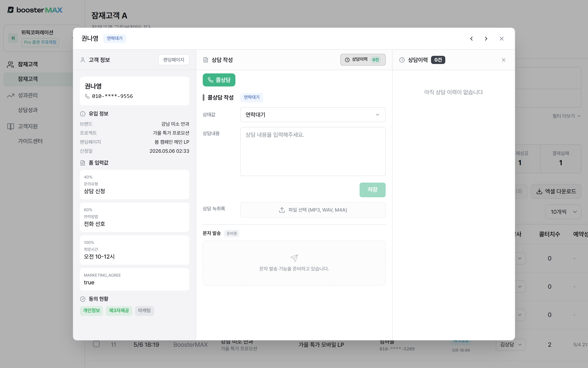Close the 상담이력 side panel
Viewport: 588px width, 368px height.
point(503,60)
